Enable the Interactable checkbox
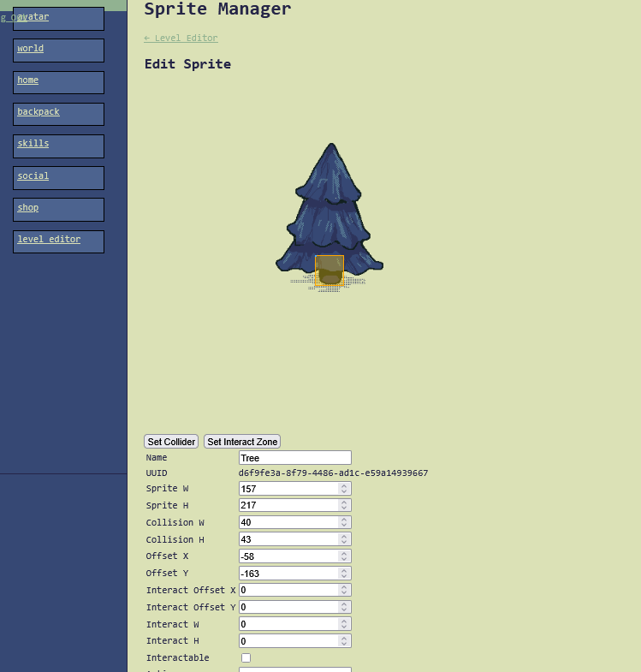The height and width of the screenshot is (672, 641). [x=246, y=658]
